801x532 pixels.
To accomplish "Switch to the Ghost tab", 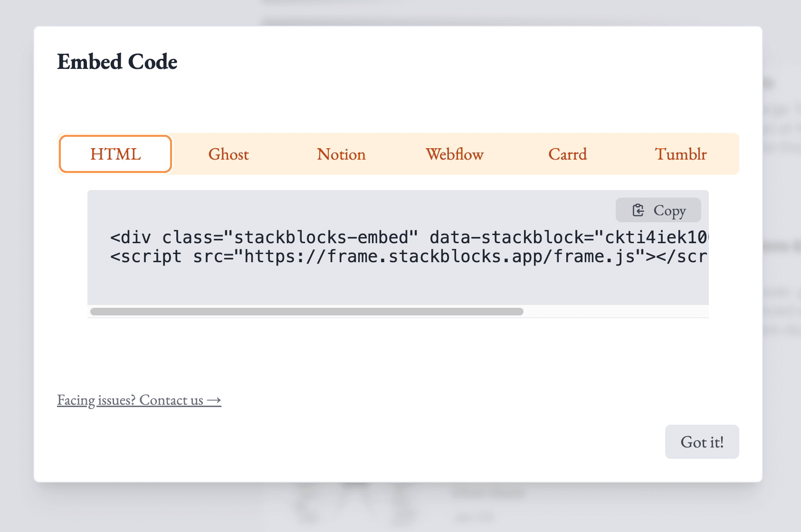I will pyautogui.click(x=229, y=154).
